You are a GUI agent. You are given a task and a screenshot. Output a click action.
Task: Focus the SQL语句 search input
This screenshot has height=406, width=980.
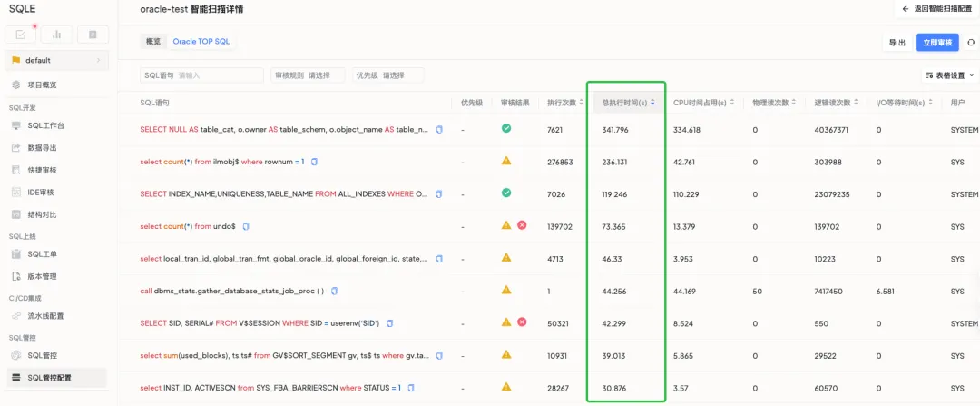click(x=201, y=75)
